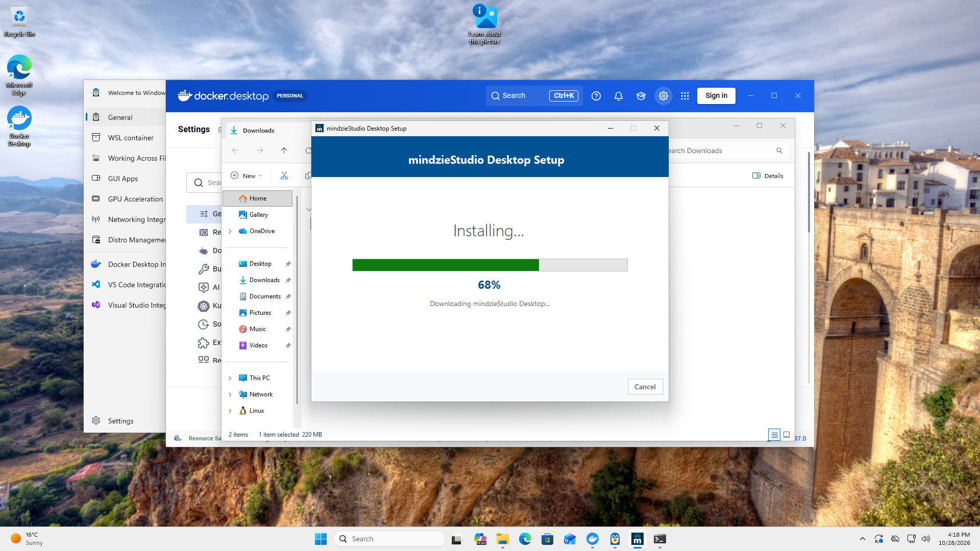Open Gallery in Explorer sidebar

[x=258, y=215]
